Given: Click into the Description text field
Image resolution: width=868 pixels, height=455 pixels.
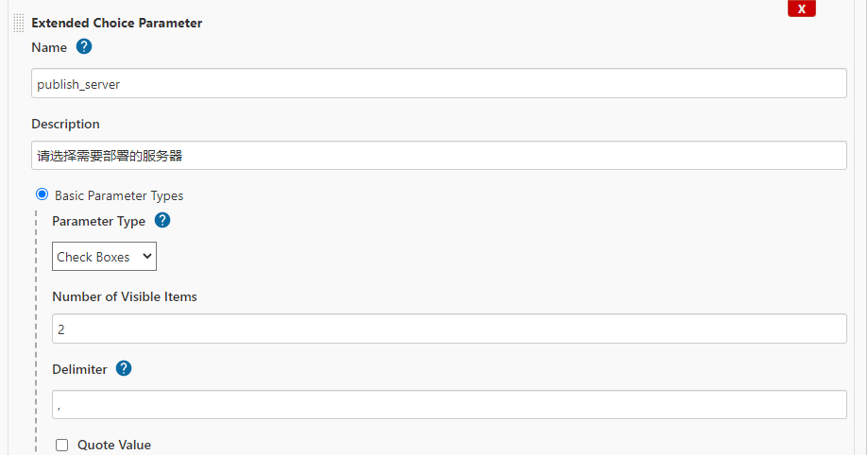Looking at the screenshot, I should click(x=439, y=156).
